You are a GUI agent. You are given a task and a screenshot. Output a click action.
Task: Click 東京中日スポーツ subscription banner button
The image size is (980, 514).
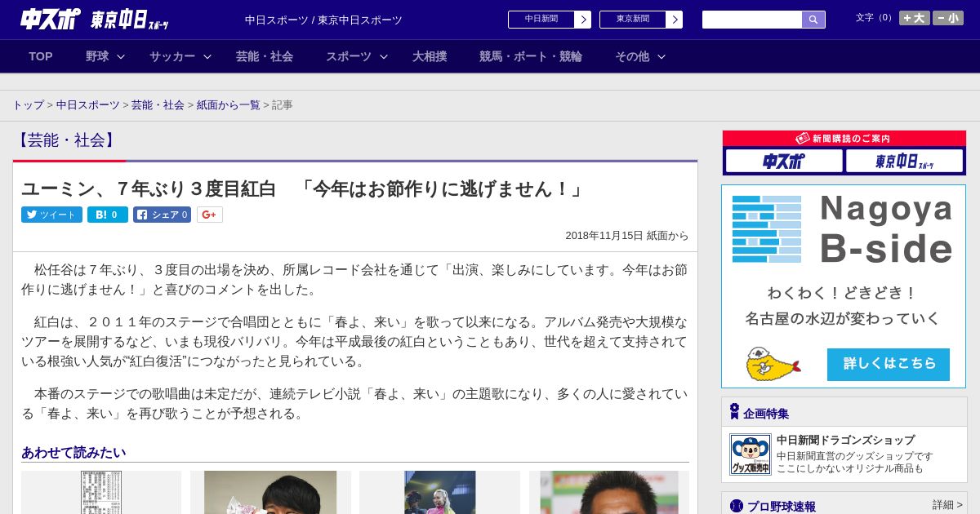[904, 161]
